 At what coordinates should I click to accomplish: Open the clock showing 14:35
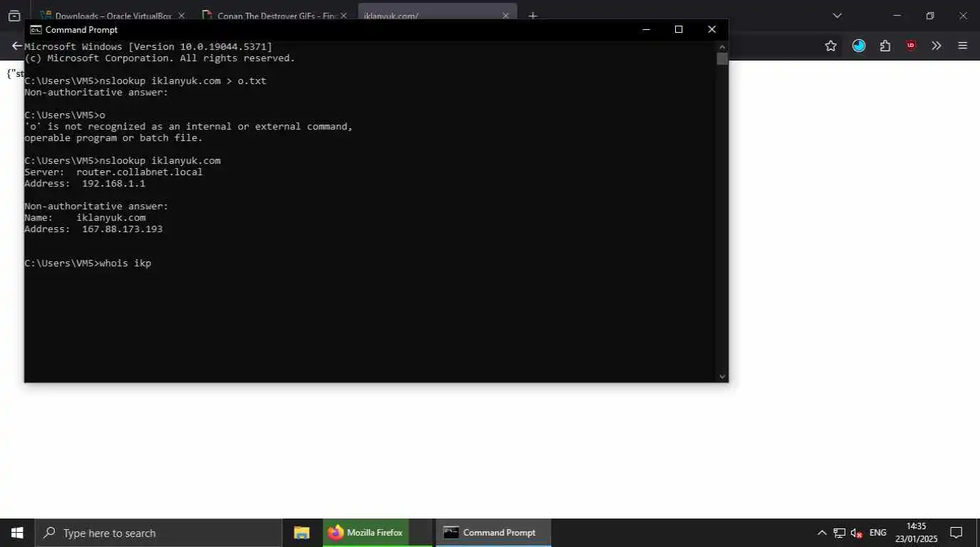coord(917,533)
